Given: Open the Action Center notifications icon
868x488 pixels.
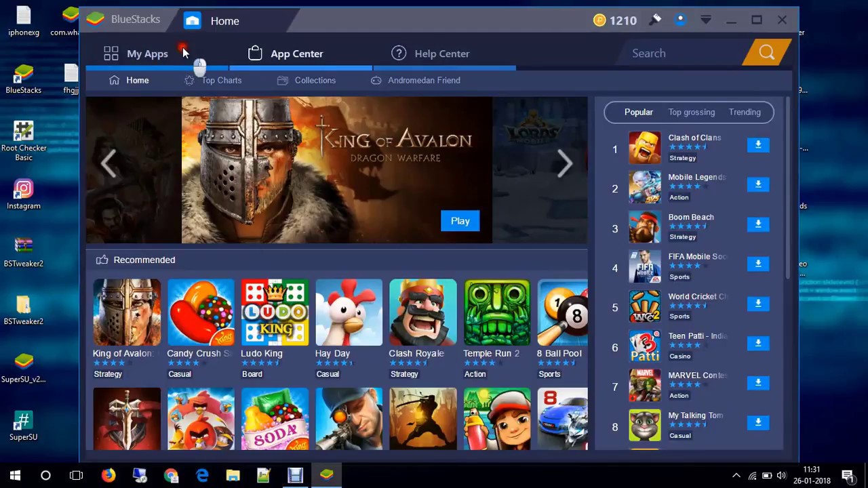Looking at the screenshot, I should [x=848, y=475].
